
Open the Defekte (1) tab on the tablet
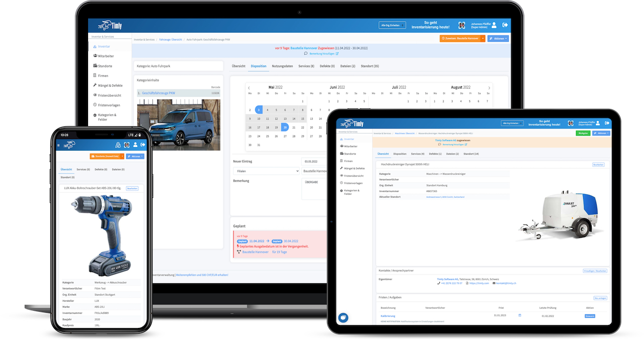435,154
